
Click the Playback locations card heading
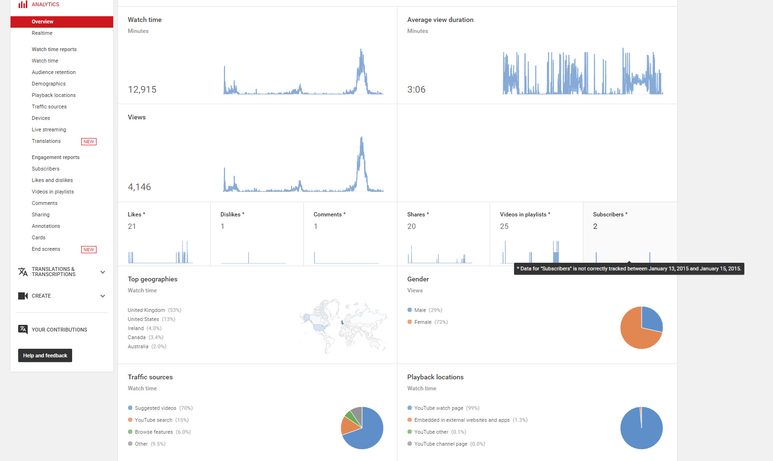click(435, 377)
